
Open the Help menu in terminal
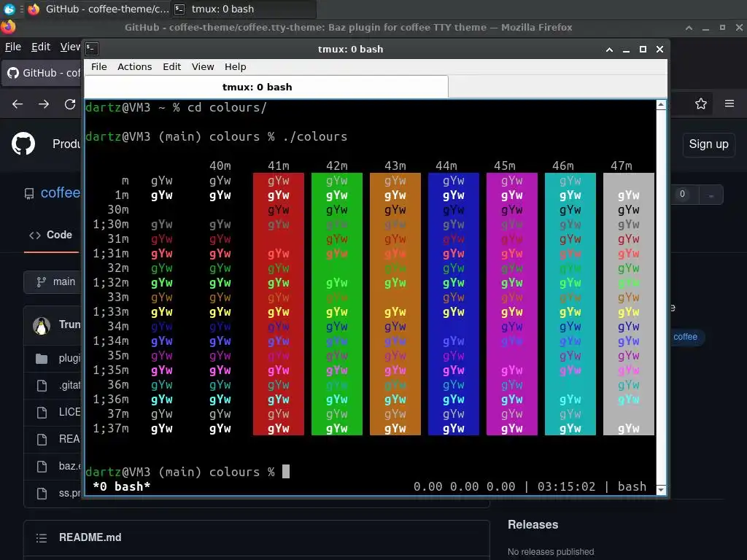[236, 66]
